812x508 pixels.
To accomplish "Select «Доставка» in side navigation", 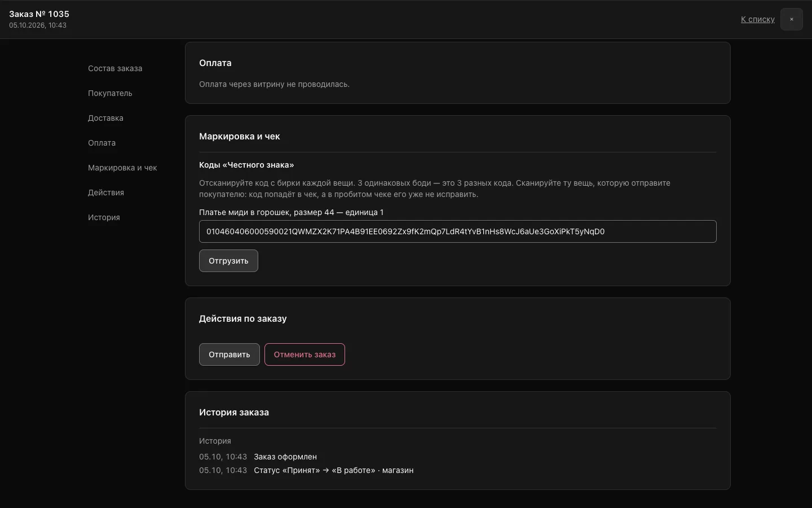I will 105,118.
